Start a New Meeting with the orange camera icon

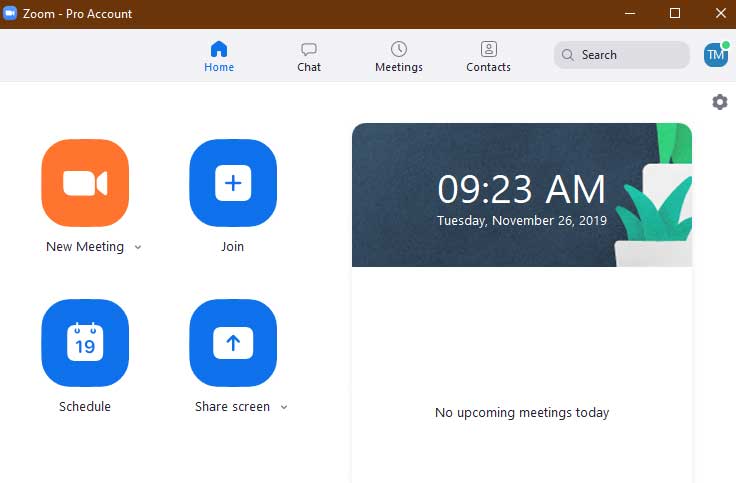(x=85, y=183)
